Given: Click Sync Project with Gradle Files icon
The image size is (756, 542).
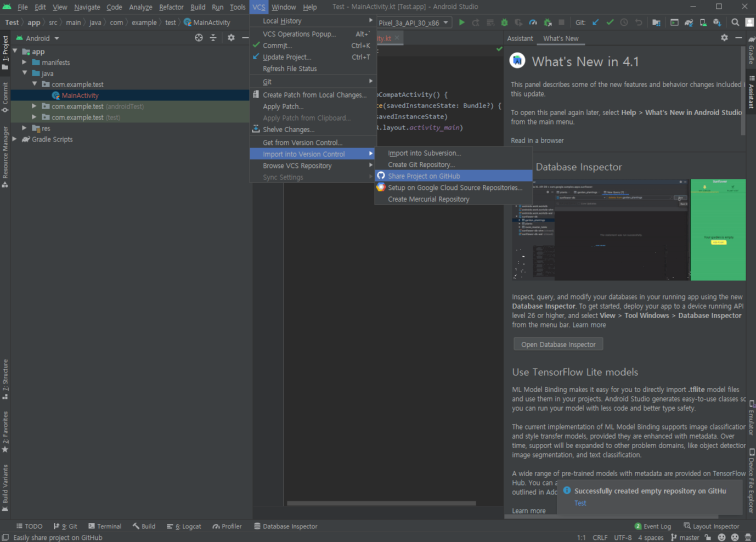Looking at the screenshot, I should pyautogui.click(x=689, y=22).
